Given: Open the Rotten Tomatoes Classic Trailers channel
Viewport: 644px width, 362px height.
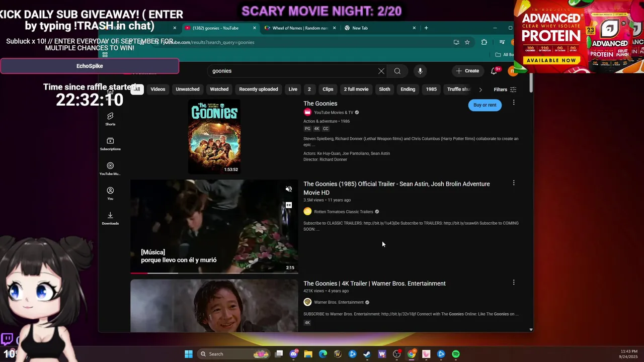Looking at the screenshot, I should coord(344,212).
